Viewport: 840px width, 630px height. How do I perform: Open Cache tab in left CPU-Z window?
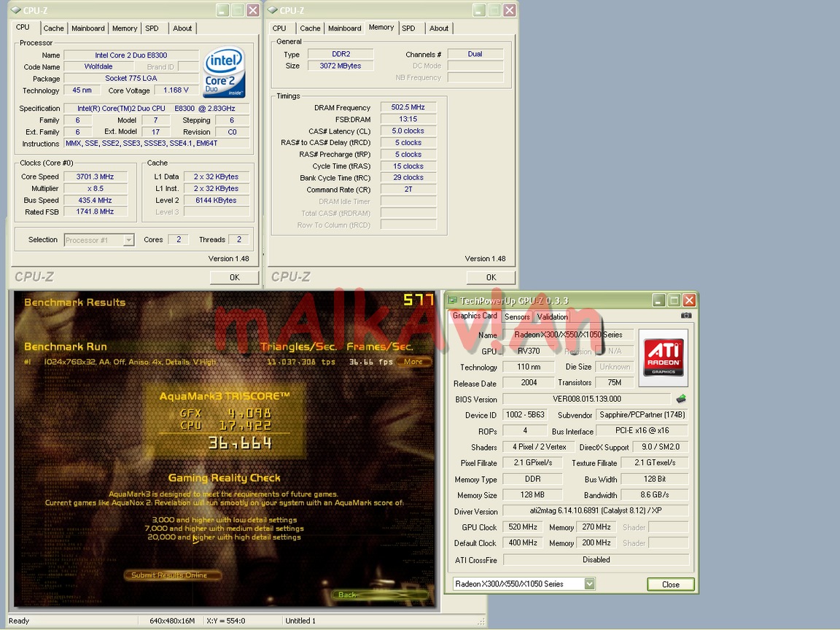point(53,28)
